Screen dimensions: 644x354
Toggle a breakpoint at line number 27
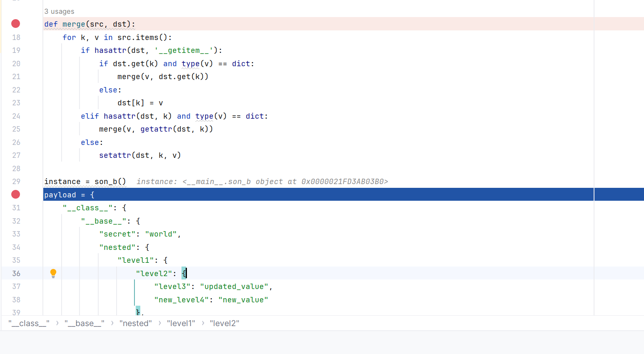[16, 155]
